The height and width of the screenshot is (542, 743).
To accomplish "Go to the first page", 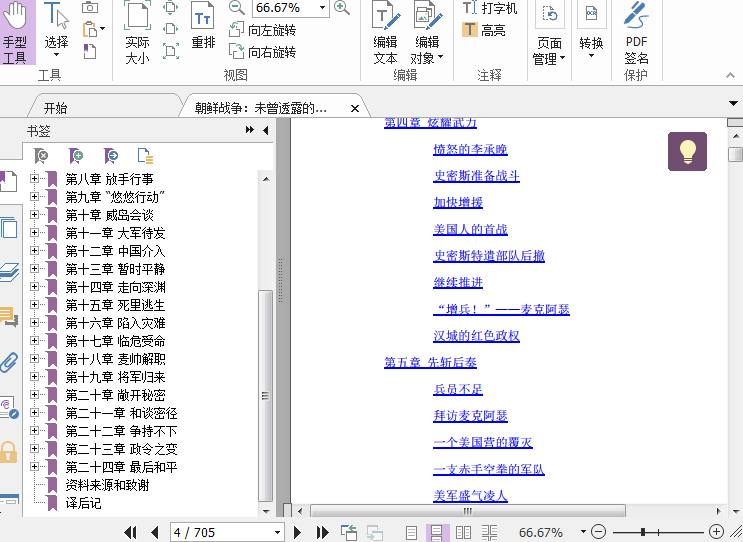I will [x=130, y=533].
